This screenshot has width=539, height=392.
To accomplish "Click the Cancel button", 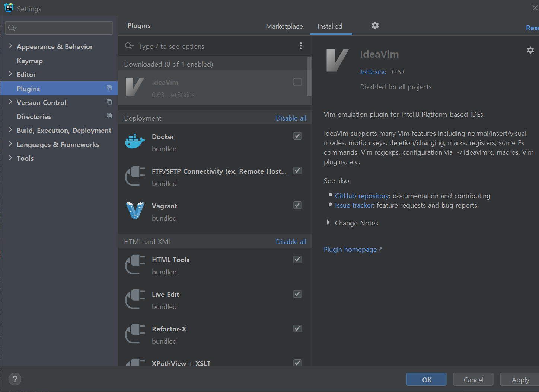I will [473, 379].
